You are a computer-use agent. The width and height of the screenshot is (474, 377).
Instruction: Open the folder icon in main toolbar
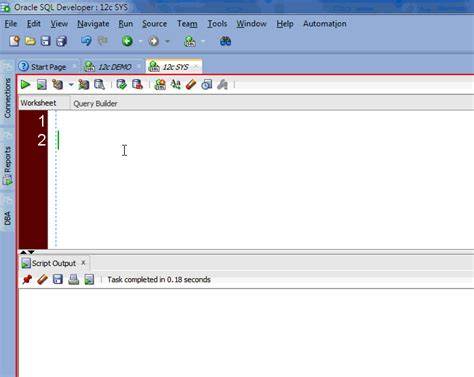[30, 41]
